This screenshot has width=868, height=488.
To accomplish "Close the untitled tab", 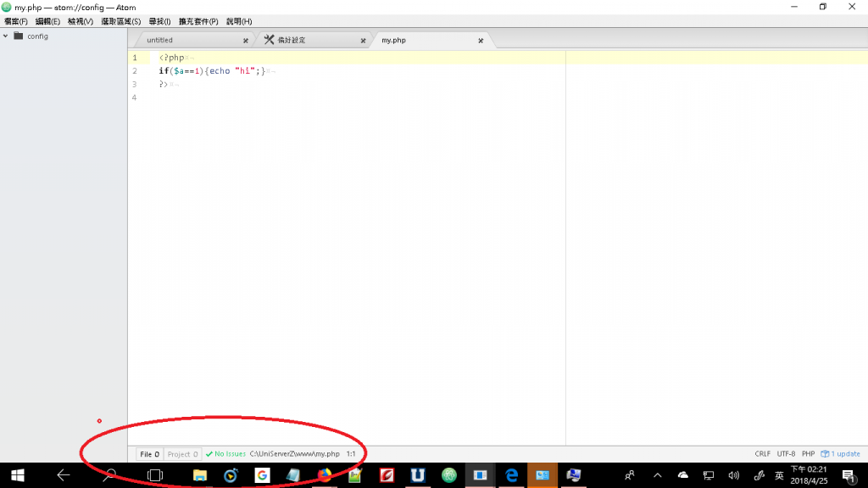I will point(246,41).
